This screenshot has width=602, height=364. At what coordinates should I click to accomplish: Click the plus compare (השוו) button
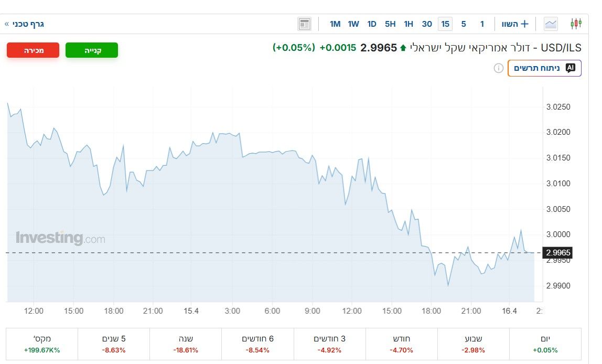515,24
